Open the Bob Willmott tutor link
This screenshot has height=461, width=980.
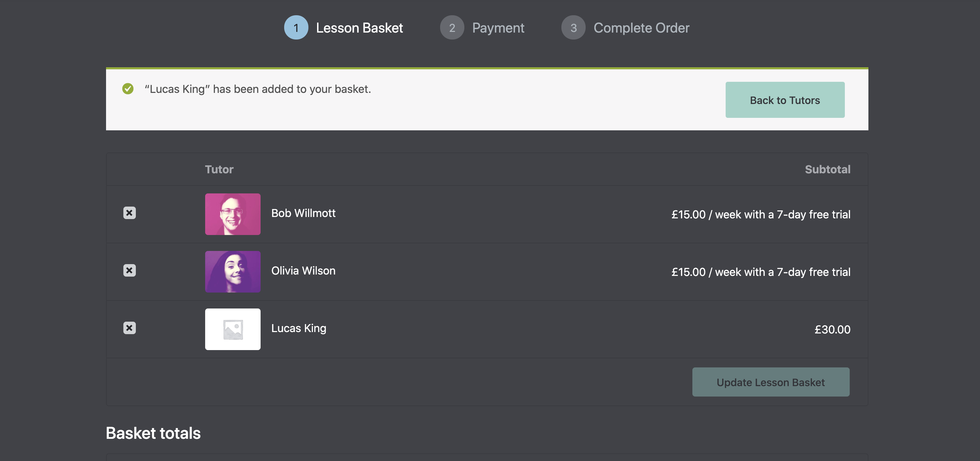(x=303, y=213)
